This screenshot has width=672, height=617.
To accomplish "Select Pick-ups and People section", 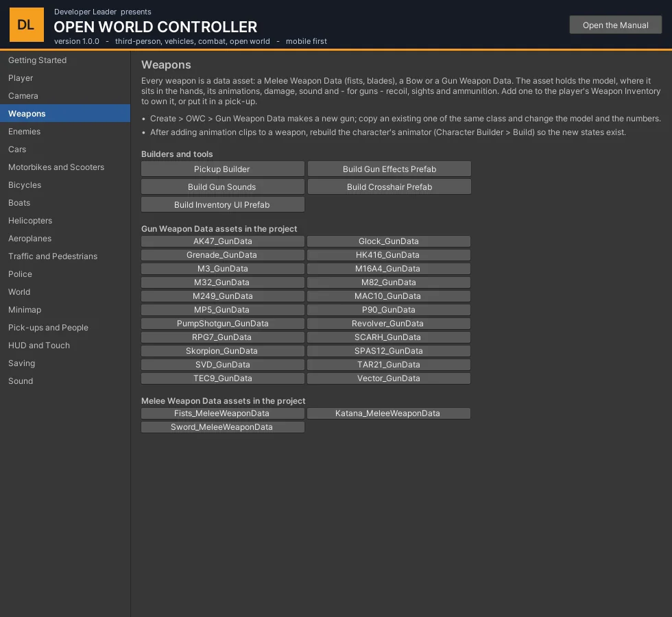I will coord(65,328).
